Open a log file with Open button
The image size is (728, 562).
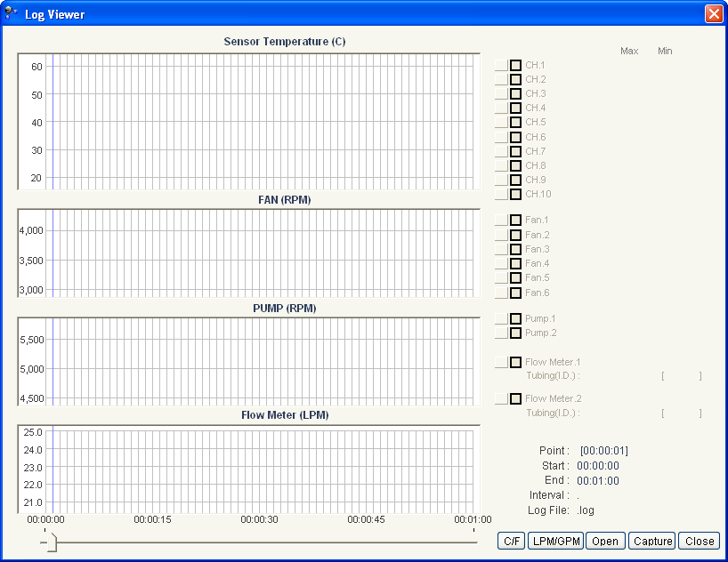[604, 541]
